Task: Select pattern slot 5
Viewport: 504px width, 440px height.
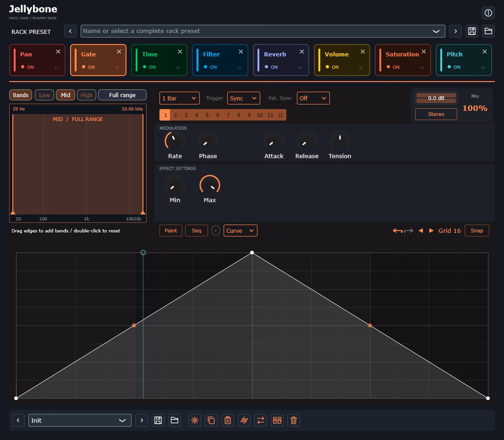Action: 207,115
